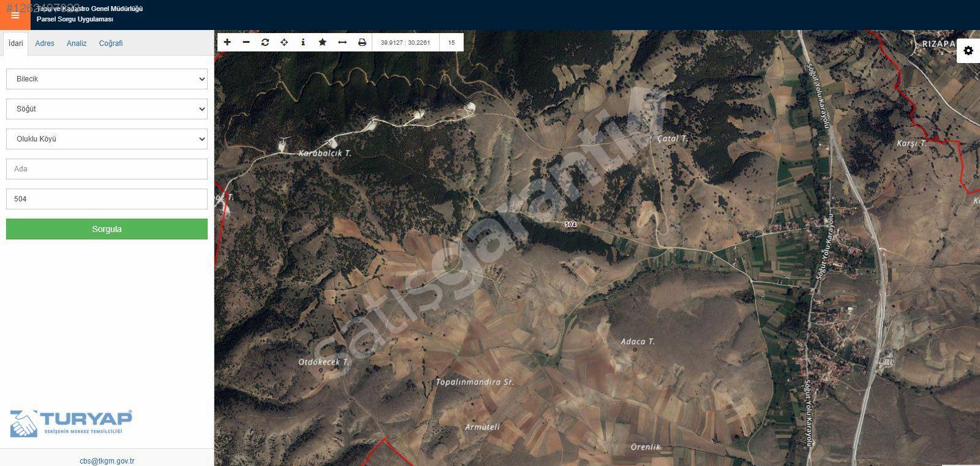Refresh the map with reload icon
The image size is (980, 466).
(265, 42)
